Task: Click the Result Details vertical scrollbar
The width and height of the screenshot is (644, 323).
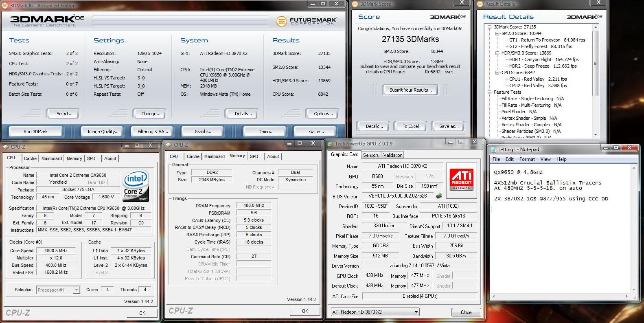Action: point(596,81)
